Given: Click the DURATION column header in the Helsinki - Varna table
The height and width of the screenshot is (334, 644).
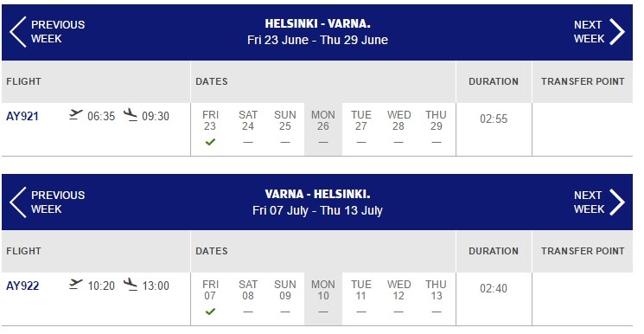Looking at the screenshot, I should pos(494,81).
